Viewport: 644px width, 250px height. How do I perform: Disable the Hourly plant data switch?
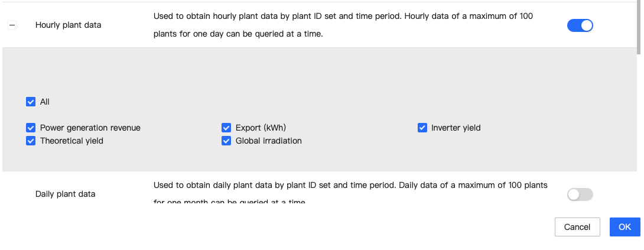pyautogui.click(x=580, y=25)
